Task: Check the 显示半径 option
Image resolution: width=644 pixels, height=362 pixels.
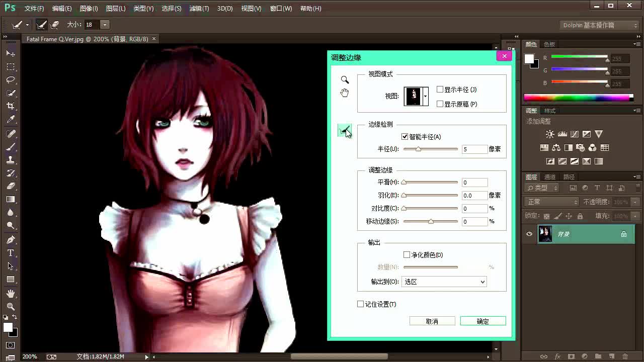Action: 439,89
